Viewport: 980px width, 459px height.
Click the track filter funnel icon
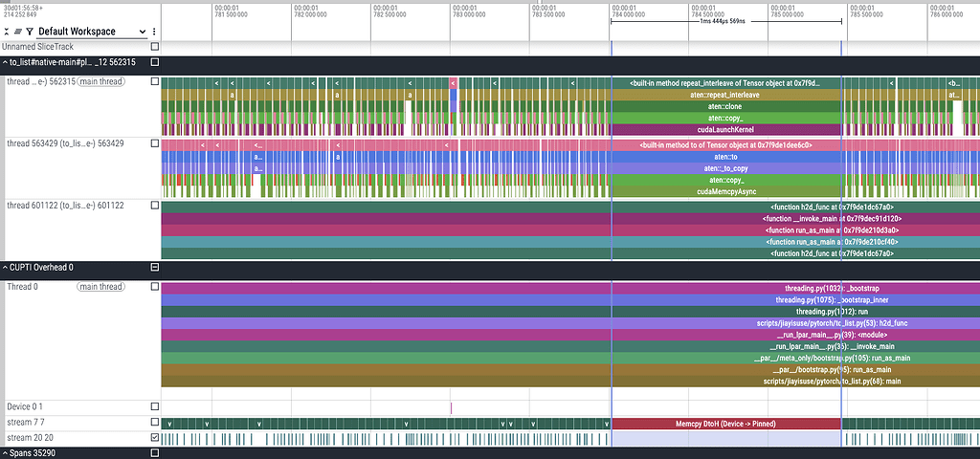[30, 32]
